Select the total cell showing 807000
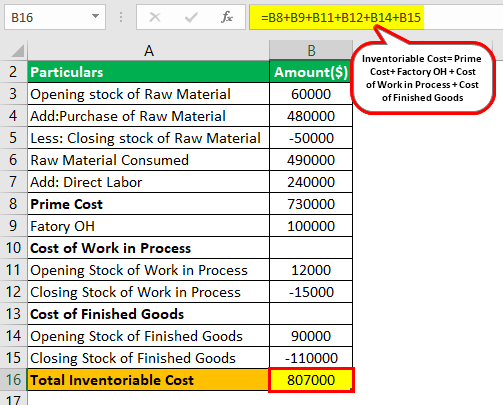The width and height of the screenshot is (503, 405). [x=311, y=380]
